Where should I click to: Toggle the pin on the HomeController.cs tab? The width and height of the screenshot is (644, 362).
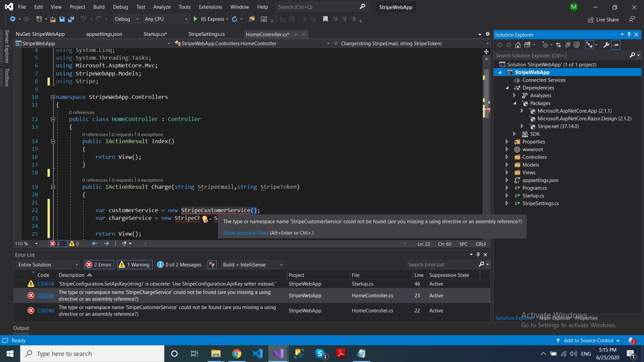tap(296, 35)
